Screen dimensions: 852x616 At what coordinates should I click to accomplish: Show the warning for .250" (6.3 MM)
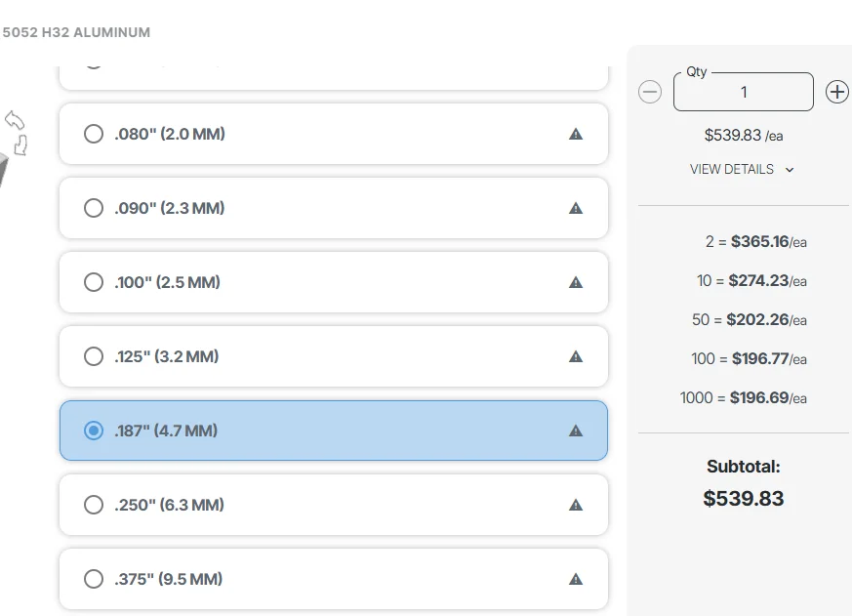point(576,505)
